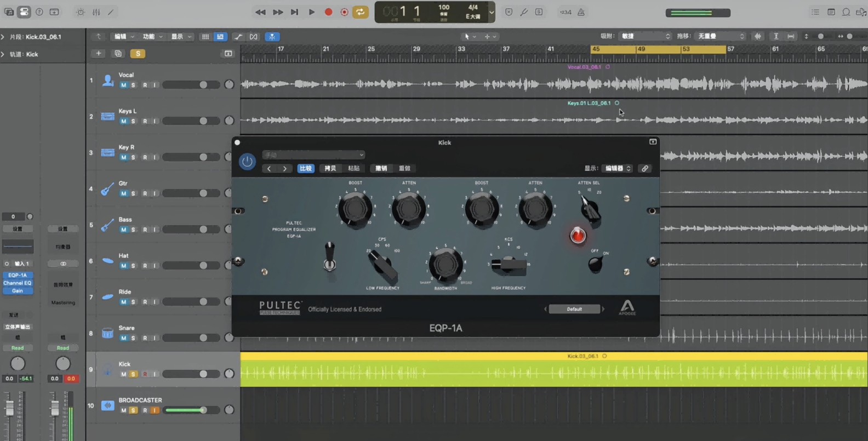The width and height of the screenshot is (868, 441).
Task: Expand the 片段 Kick.03_06.1 region inspector
Action: coord(3,37)
